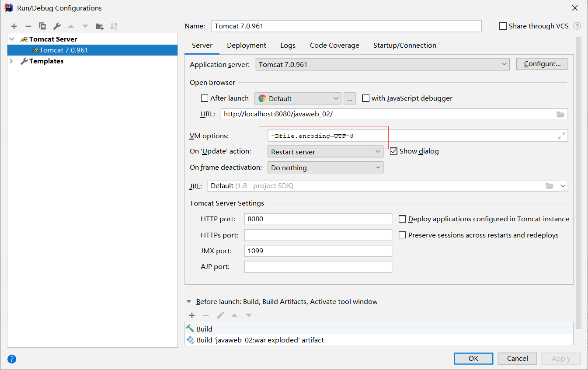Image resolution: width=588 pixels, height=370 pixels.
Task: Open edit templates wrench icon
Action: [x=57, y=26]
